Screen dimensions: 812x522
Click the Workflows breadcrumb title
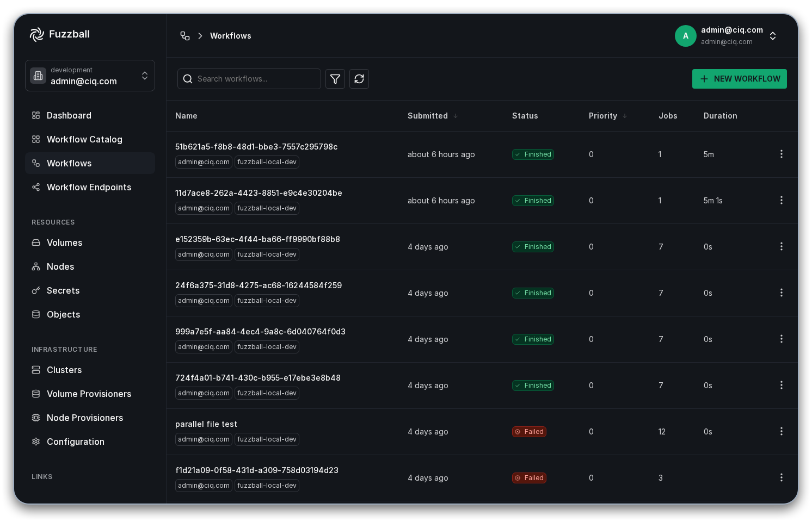(231, 36)
